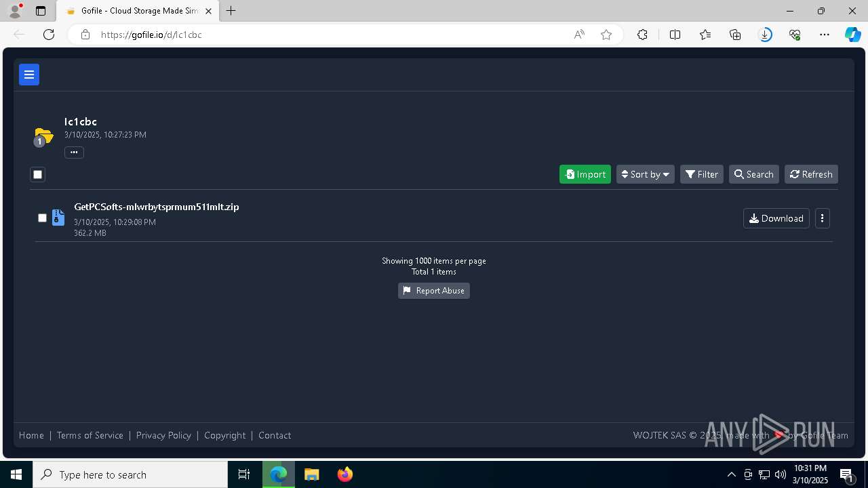Reload the page with the refresh icon
868x488 pixels.
coord(49,35)
